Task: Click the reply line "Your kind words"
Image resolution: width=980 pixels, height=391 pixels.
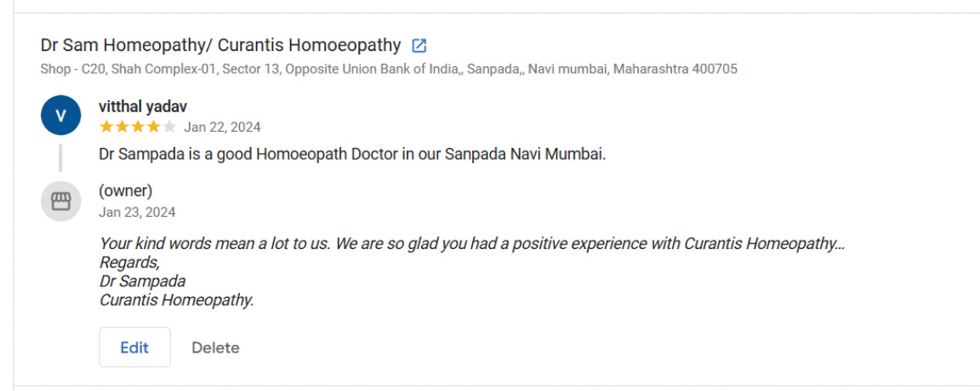Action: click(471, 244)
